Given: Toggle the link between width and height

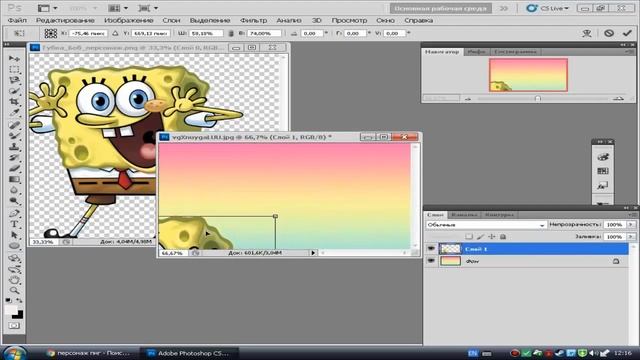Looking at the screenshot, I should 231,33.
